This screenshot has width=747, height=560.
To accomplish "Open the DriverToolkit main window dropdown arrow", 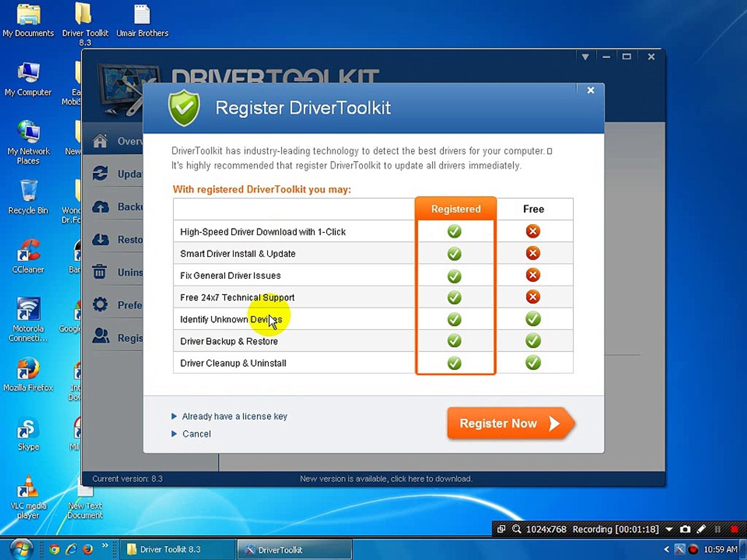I will (585, 57).
